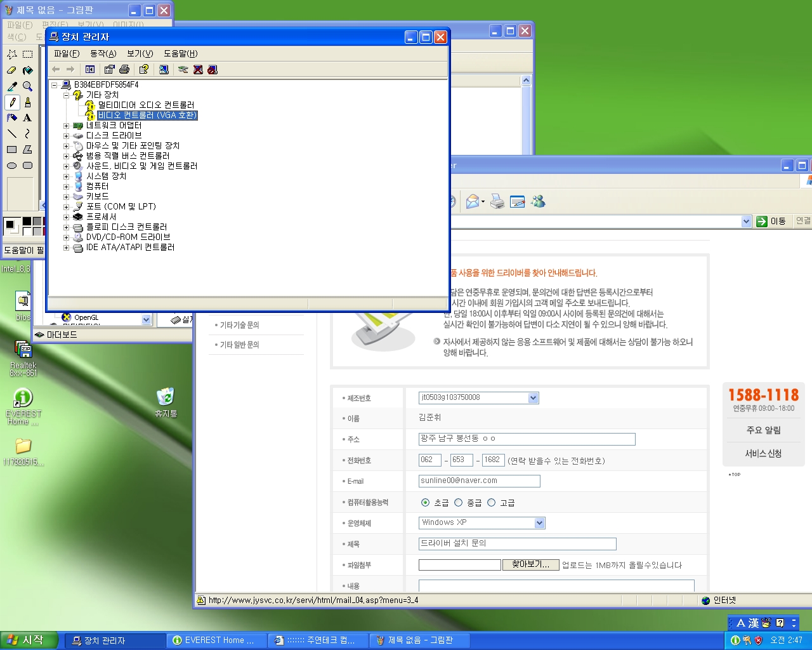Viewport: 812px width, 650px height.
Task: Select the 중급 radio button
Action: point(458,502)
